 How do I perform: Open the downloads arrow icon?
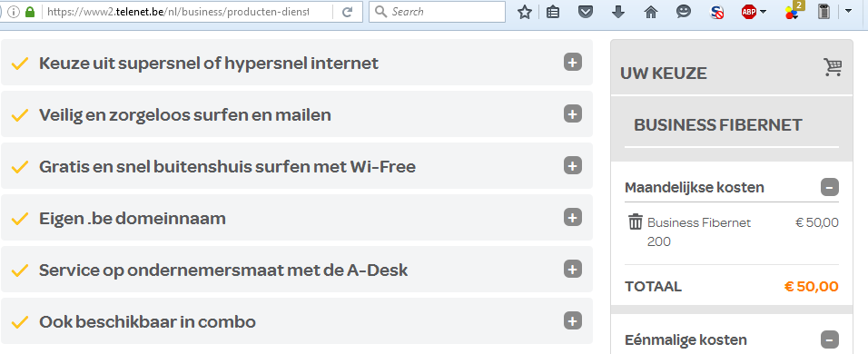(618, 12)
